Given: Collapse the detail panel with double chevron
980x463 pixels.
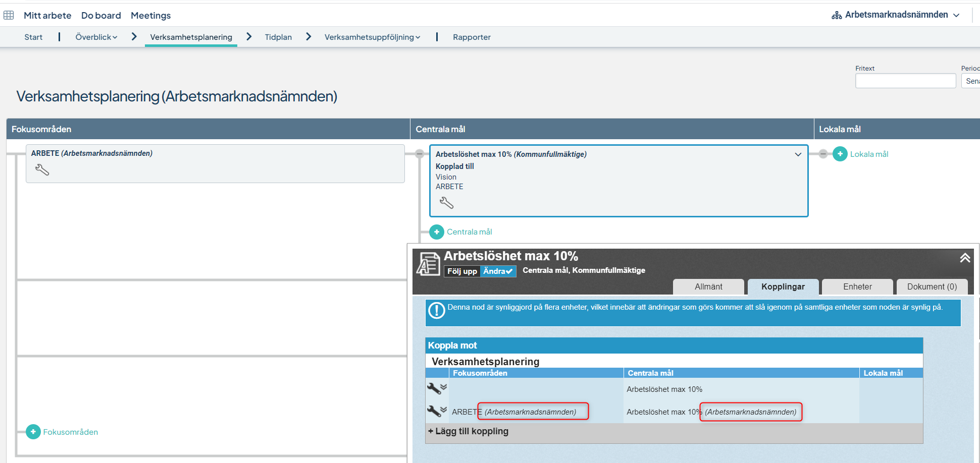Looking at the screenshot, I should (x=965, y=258).
